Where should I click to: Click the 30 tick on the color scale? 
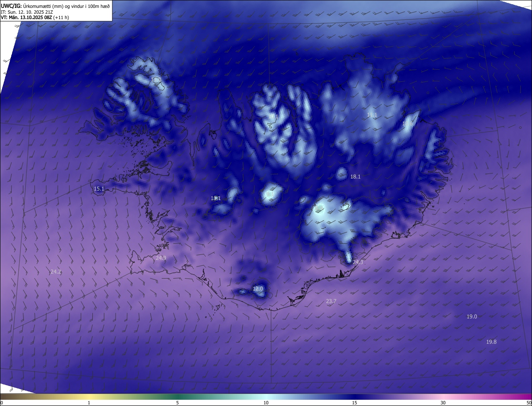(443, 403)
